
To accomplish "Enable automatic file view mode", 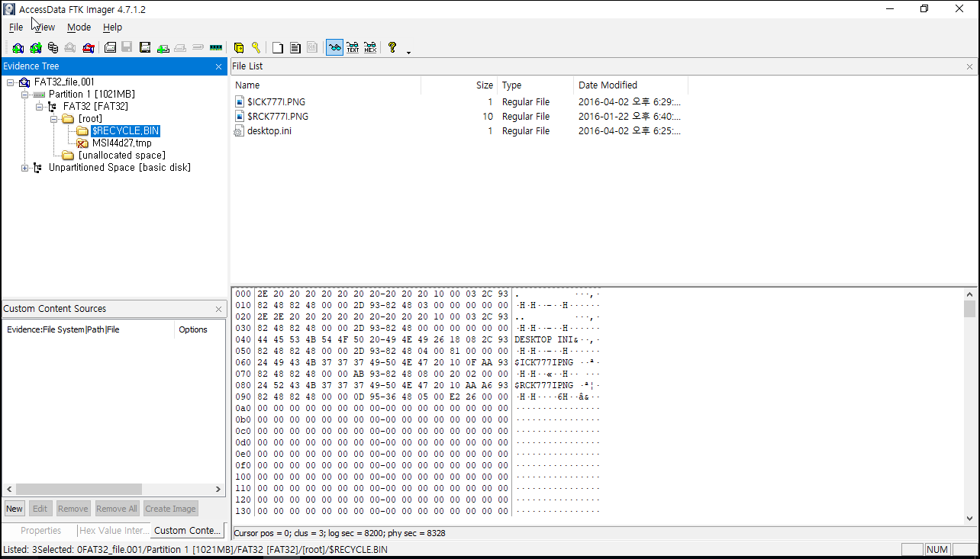I will coord(334,48).
